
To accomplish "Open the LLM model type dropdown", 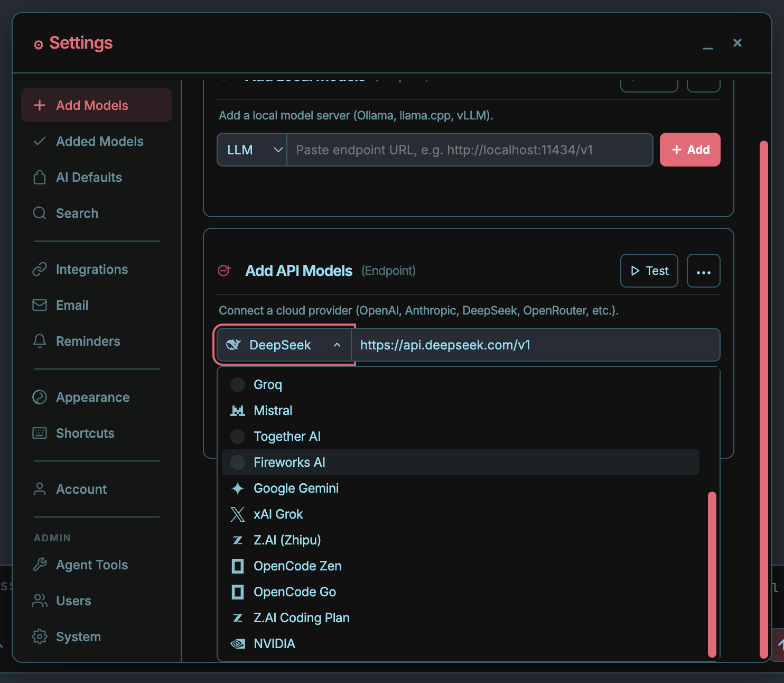I will point(252,150).
